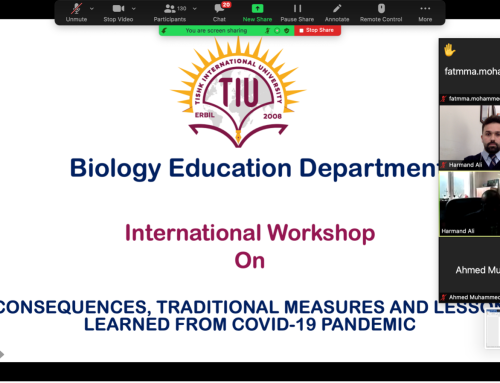Click 'Biology Education Department' heading
This screenshot has height=383, width=500.
click(253, 168)
